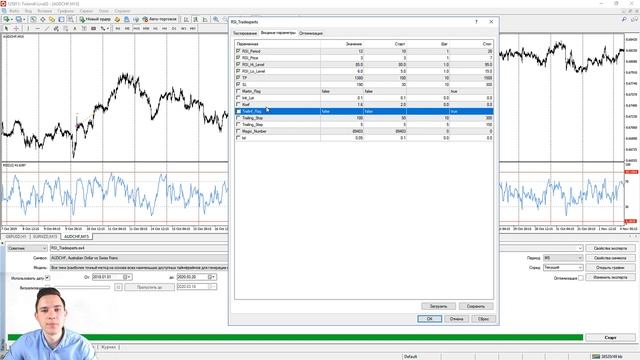The width and height of the screenshot is (640, 360).
Task: Uncheck the RSI_Hi_Level optimization checkbox
Action: [238, 64]
